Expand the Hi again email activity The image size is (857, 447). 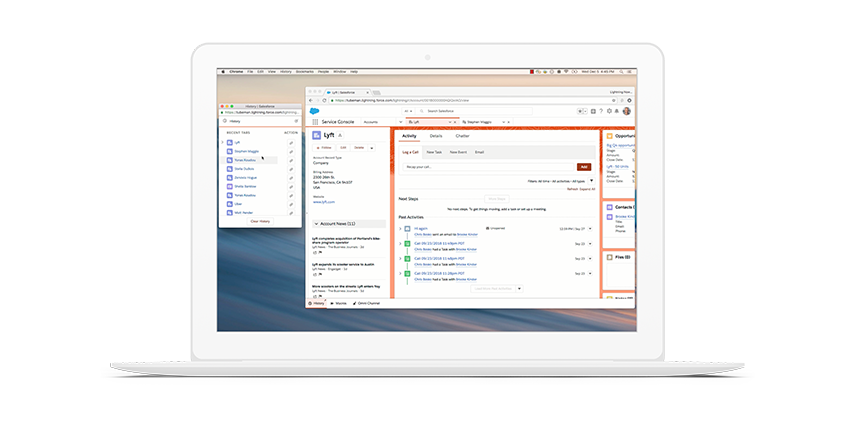tap(400, 228)
